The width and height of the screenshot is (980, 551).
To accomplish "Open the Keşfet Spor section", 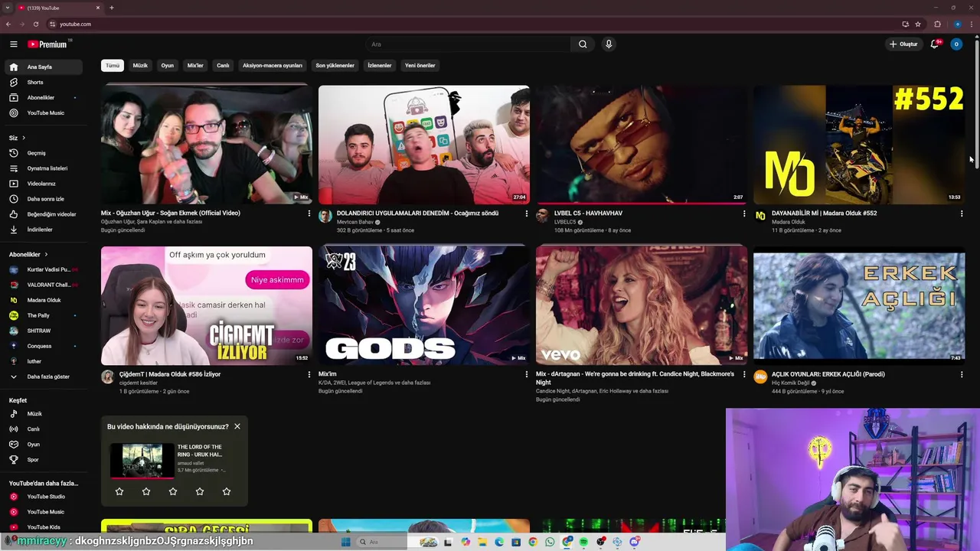I will point(43,459).
